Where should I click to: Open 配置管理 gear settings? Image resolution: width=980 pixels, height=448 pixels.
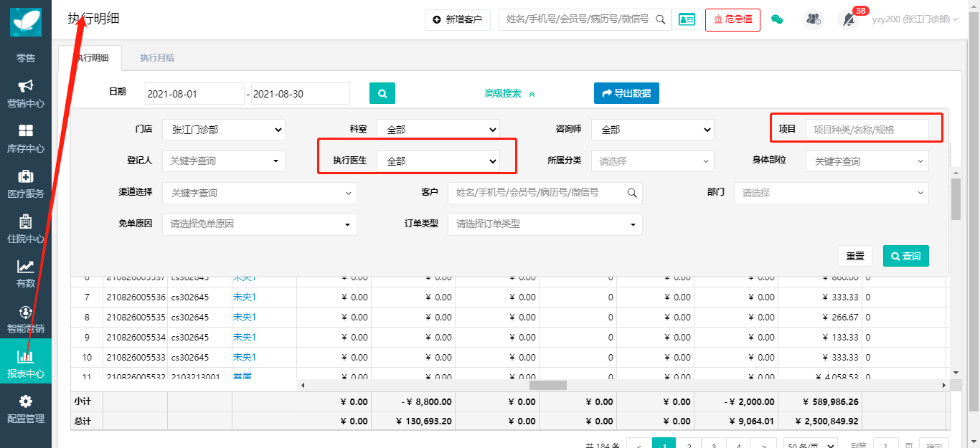[26, 409]
